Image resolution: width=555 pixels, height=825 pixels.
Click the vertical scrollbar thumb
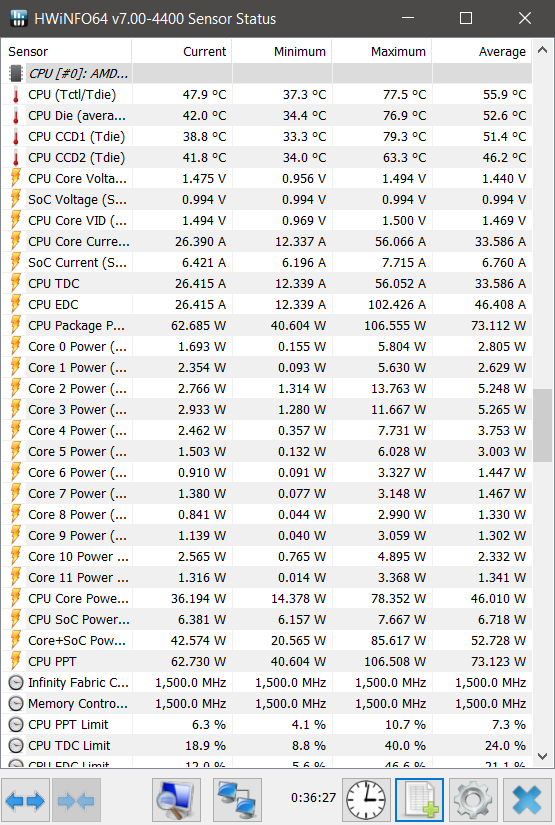[x=542, y=425]
